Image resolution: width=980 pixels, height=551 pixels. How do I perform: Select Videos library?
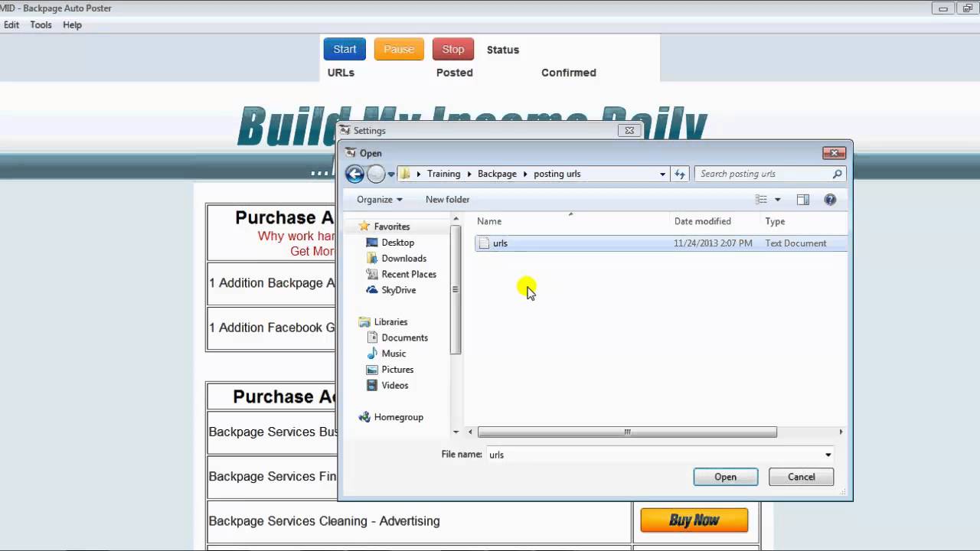coord(394,385)
